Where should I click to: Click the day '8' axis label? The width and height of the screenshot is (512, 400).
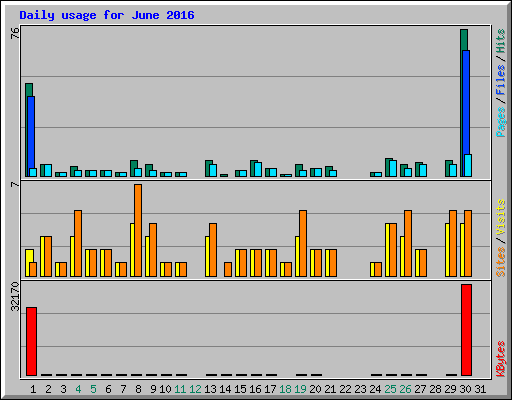tap(138, 389)
